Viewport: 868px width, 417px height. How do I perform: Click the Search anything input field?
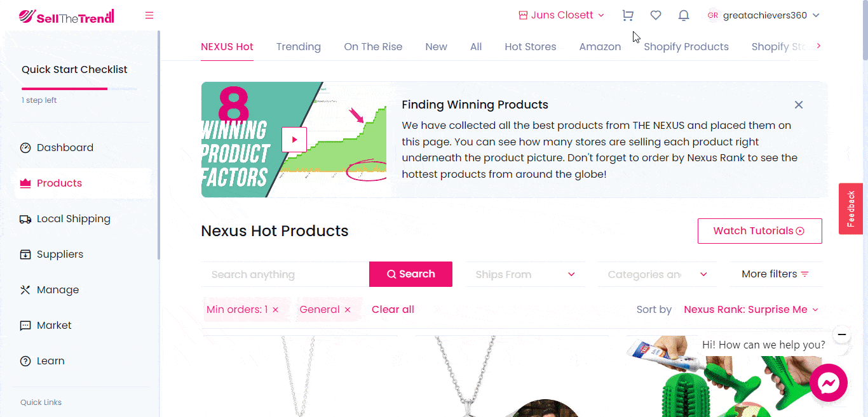pos(285,274)
